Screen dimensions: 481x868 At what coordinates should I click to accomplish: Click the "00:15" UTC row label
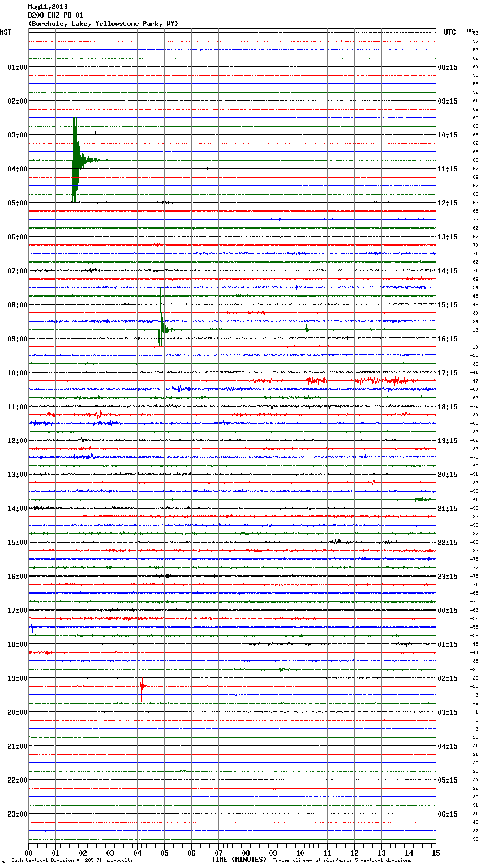click(448, 611)
